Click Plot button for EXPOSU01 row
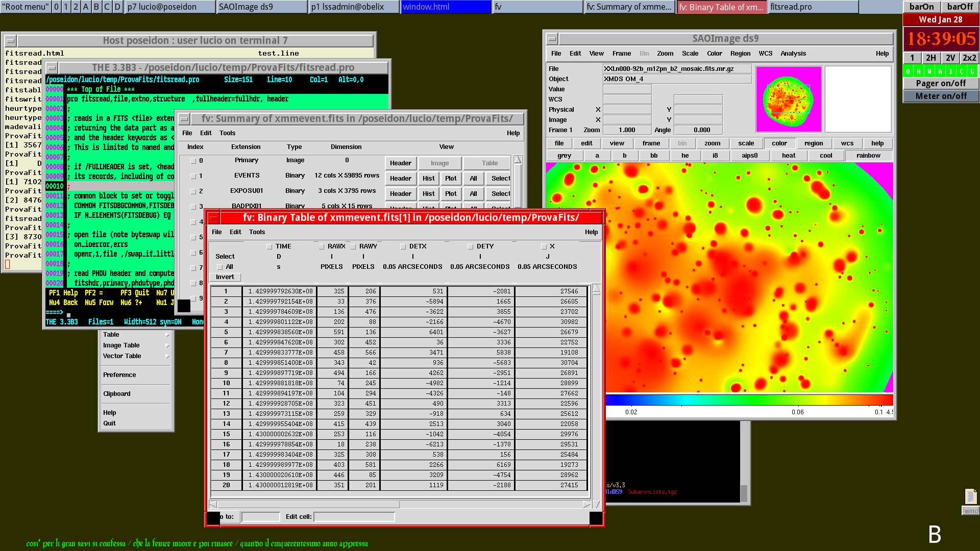This screenshot has height=551, width=980. (x=451, y=194)
